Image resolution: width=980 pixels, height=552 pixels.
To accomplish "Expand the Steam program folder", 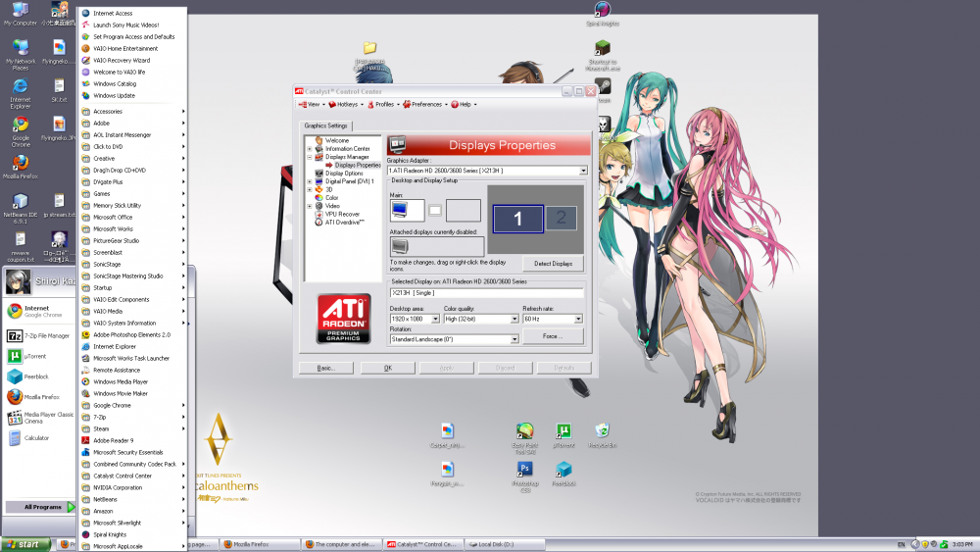I will click(x=133, y=428).
